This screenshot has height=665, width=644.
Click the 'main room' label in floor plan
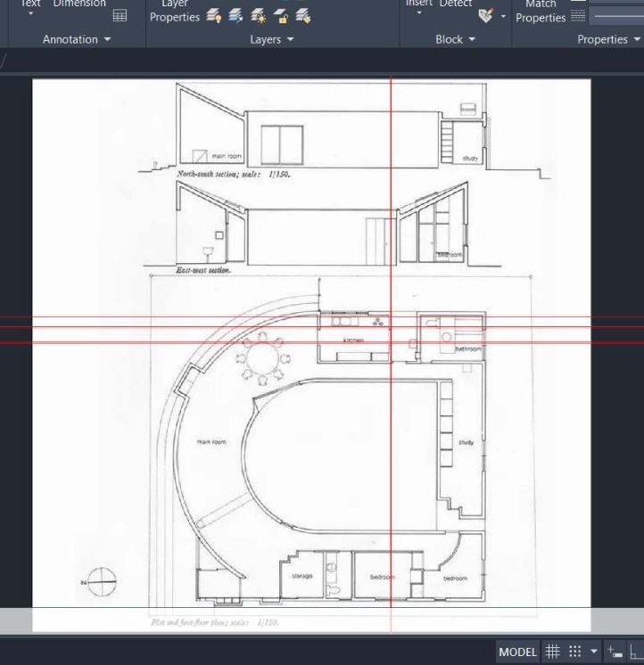pos(211,442)
